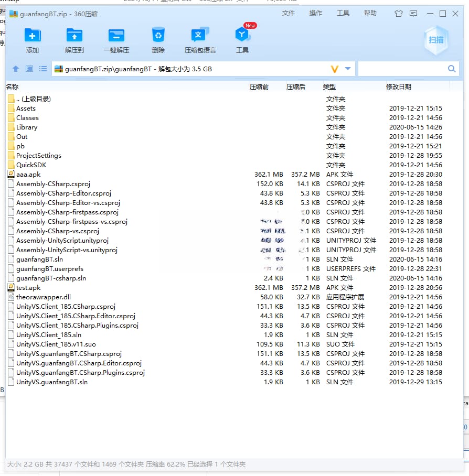469x476 pixels.
Task: Click the Scan (扫描) hexagon button
Action: click(436, 40)
